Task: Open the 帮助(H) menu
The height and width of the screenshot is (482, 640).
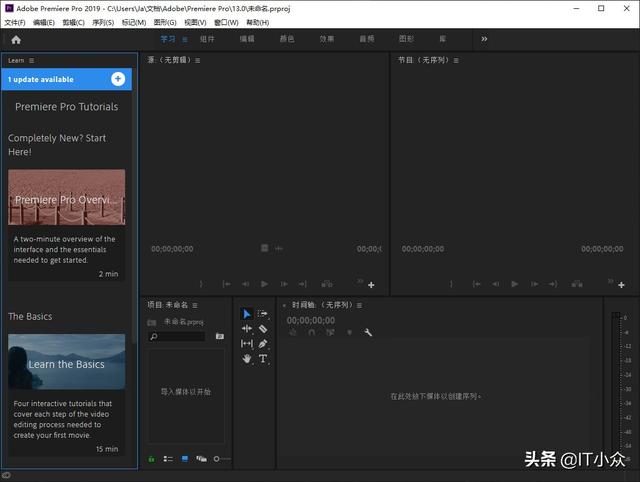Action: tap(258, 22)
